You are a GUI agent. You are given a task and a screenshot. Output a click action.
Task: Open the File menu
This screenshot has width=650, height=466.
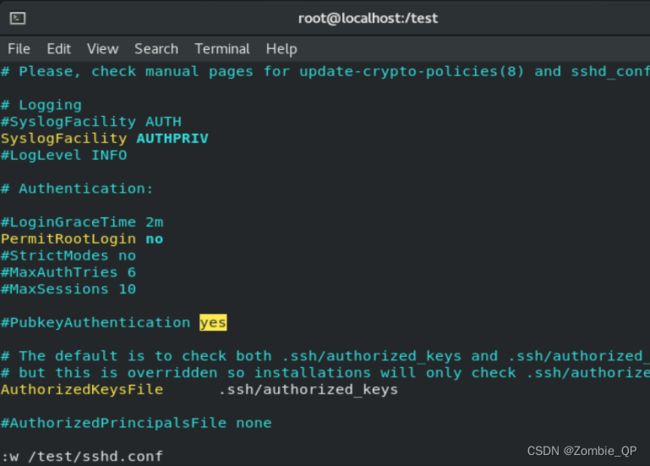pos(19,49)
